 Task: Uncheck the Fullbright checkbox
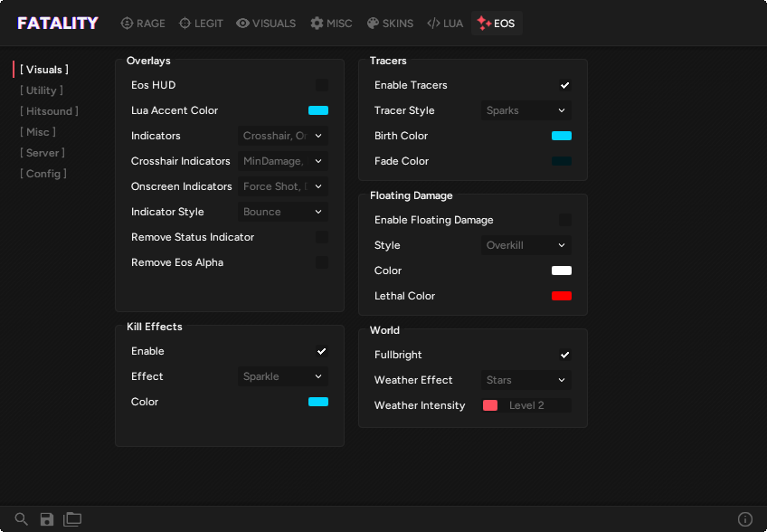[565, 355]
